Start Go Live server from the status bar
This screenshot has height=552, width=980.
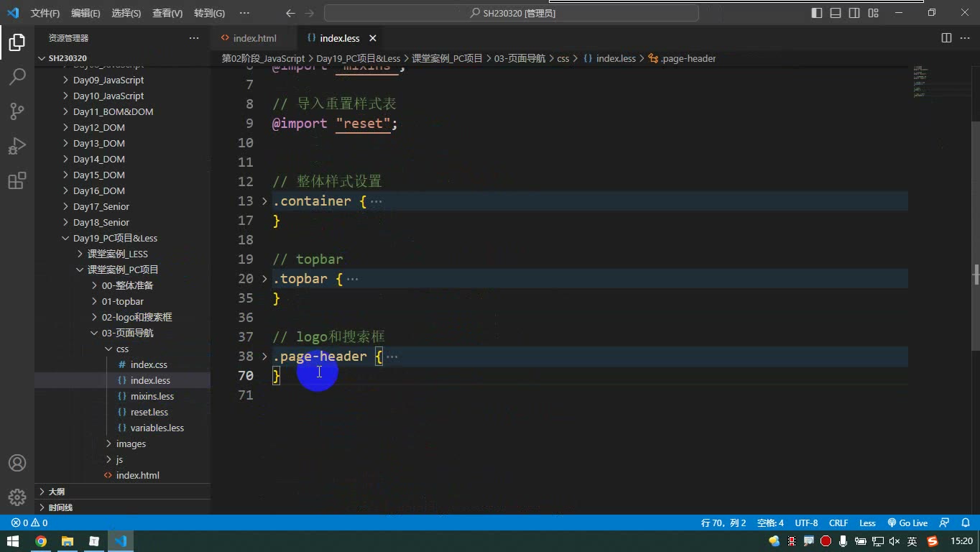point(908,523)
